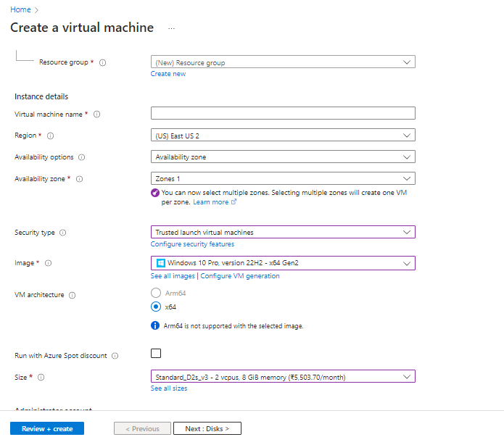504x437 pixels.
Task: Open See all sizes link
Action: click(x=169, y=388)
